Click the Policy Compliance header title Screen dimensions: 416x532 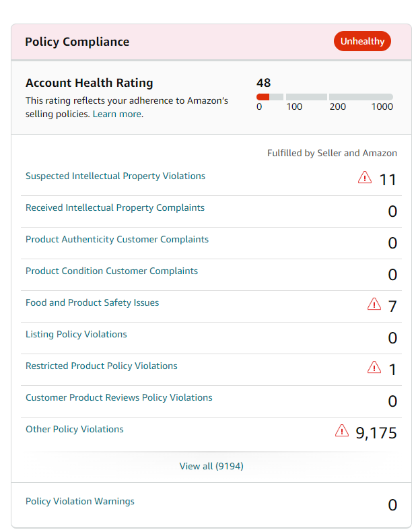77,42
